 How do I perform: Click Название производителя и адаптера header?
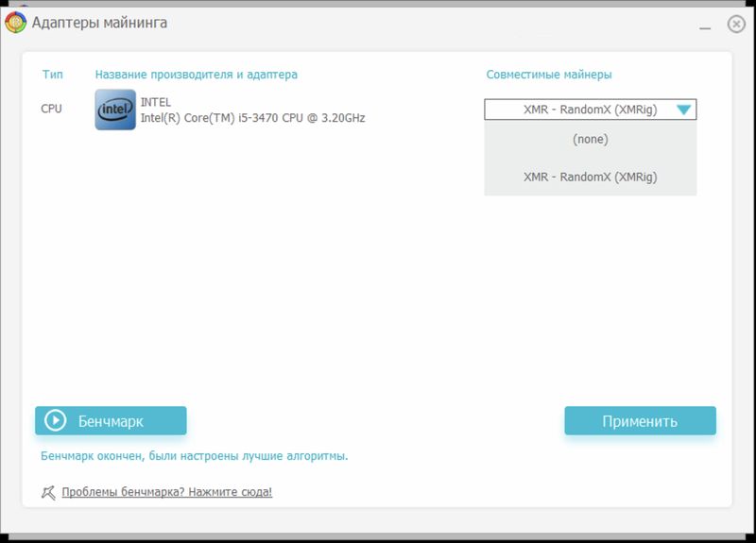(196, 75)
